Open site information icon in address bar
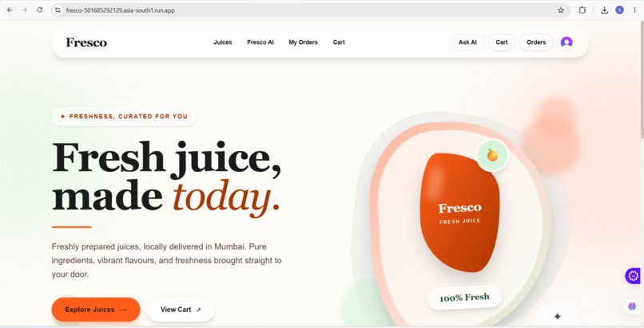 click(58, 10)
